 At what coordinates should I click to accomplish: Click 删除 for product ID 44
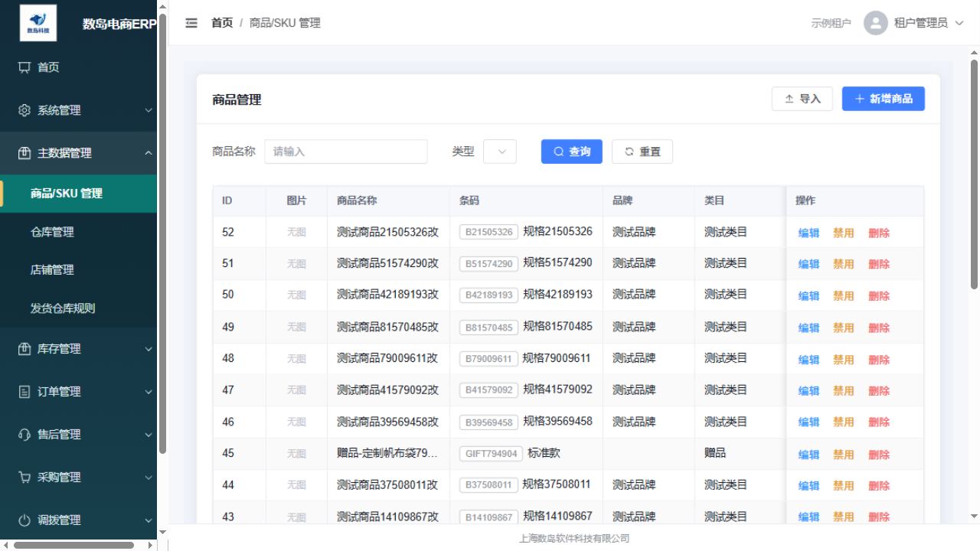tap(879, 486)
